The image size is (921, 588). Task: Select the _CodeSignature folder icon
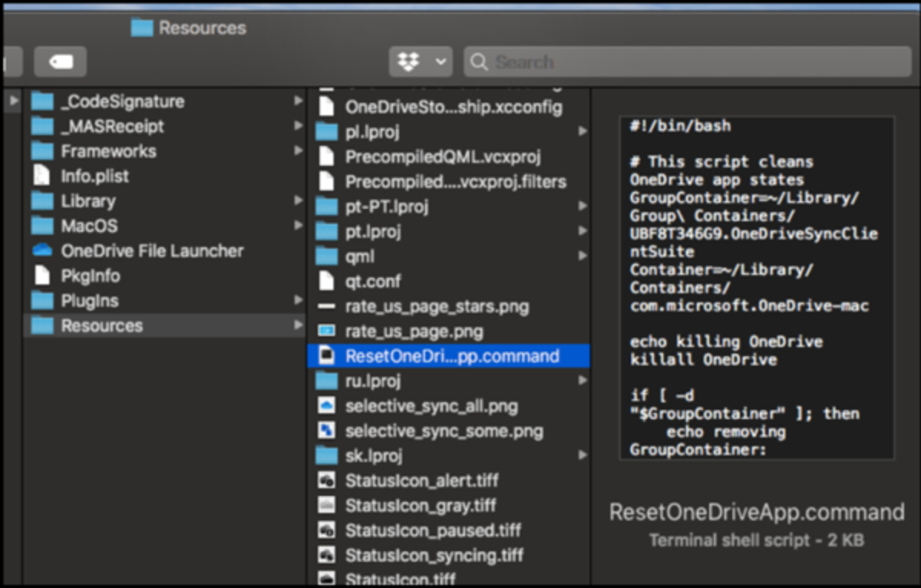click(x=41, y=101)
